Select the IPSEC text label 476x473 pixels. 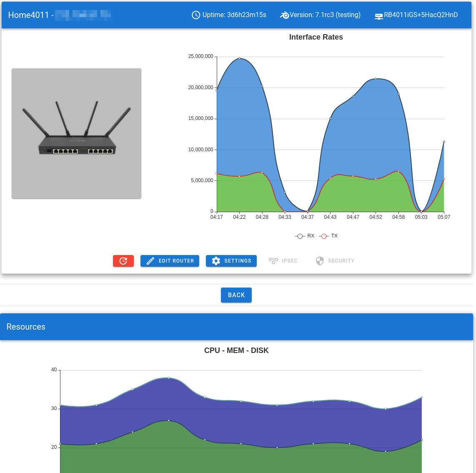coord(290,261)
